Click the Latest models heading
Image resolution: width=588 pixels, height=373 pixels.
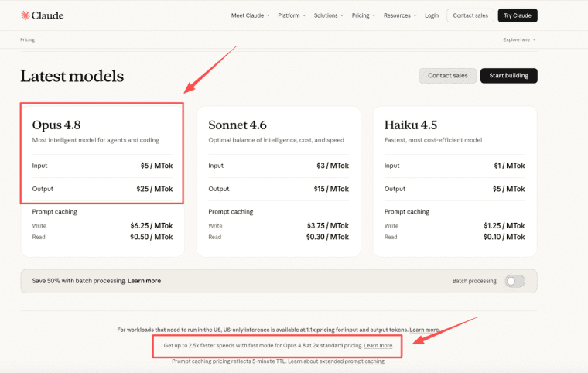point(72,76)
